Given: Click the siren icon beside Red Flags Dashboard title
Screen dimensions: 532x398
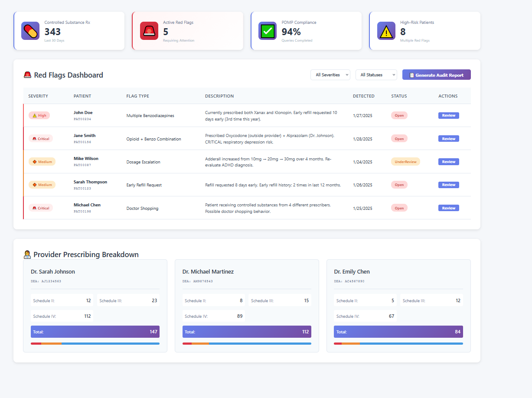Looking at the screenshot, I should tap(27, 75).
